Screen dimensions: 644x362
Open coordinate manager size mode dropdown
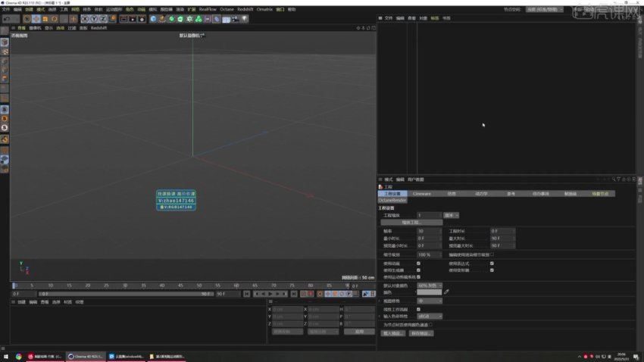pyautogui.click(x=324, y=332)
